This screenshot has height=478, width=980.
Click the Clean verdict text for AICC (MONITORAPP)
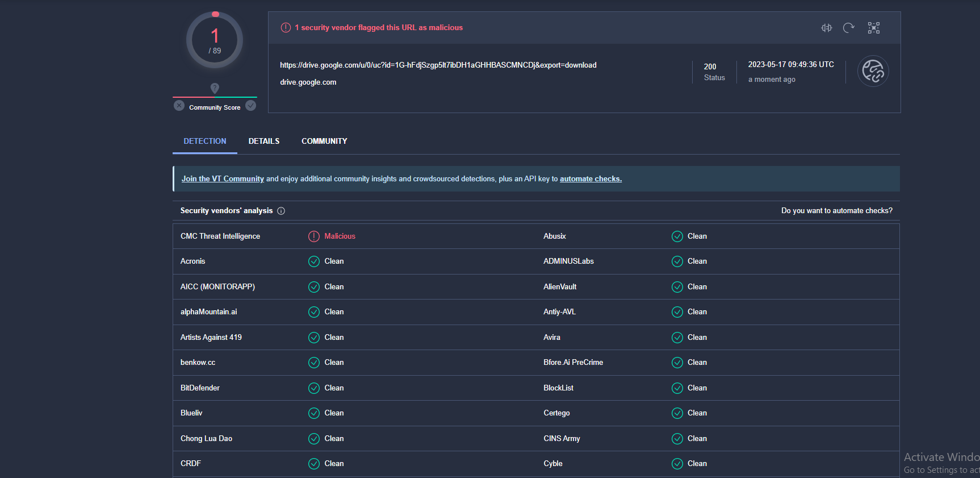tap(334, 287)
